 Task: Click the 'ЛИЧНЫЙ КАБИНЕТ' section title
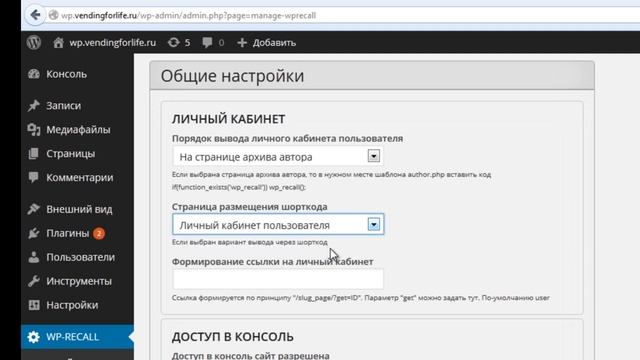228,119
